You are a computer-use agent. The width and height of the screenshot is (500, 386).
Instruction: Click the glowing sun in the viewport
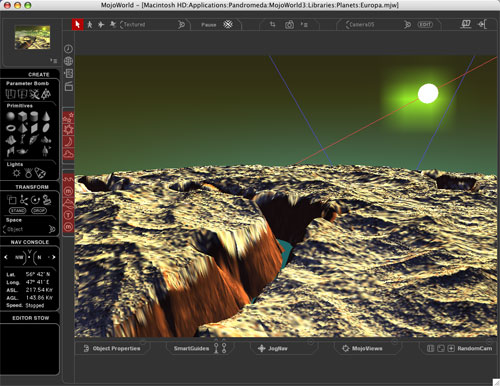click(x=428, y=94)
